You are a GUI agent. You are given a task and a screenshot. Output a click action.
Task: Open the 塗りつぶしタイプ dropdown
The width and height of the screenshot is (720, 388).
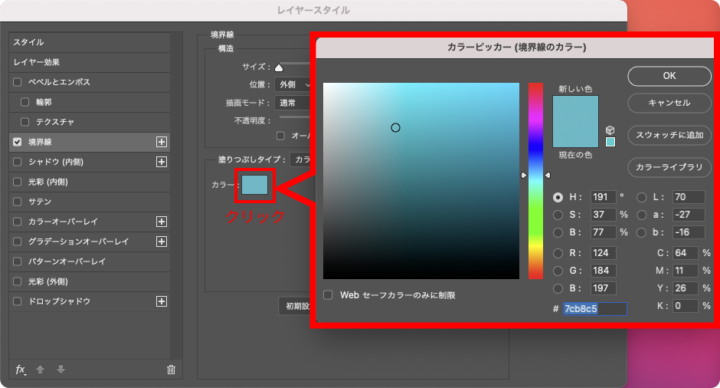click(x=301, y=159)
